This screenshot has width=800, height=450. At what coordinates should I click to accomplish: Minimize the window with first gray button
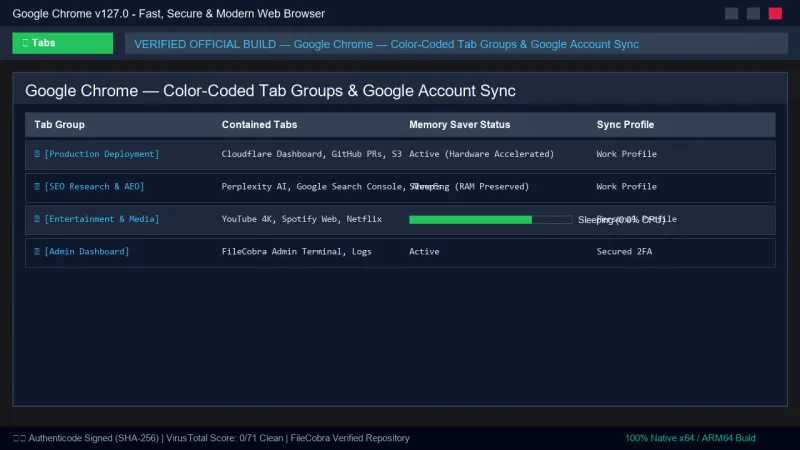pyautogui.click(x=732, y=14)
